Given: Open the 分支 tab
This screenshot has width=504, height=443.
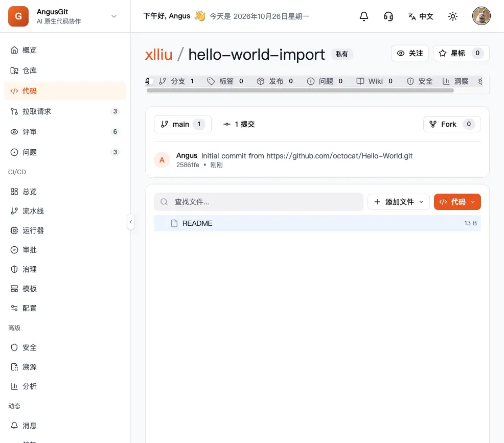Looking at the screenshot, I should 176,81.
